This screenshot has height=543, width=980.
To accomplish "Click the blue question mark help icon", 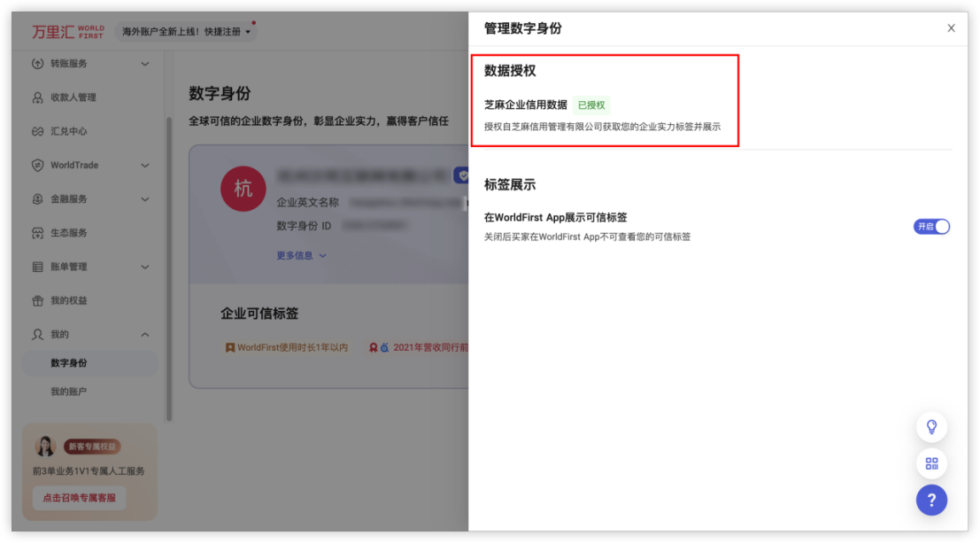I will pos(931,500).
